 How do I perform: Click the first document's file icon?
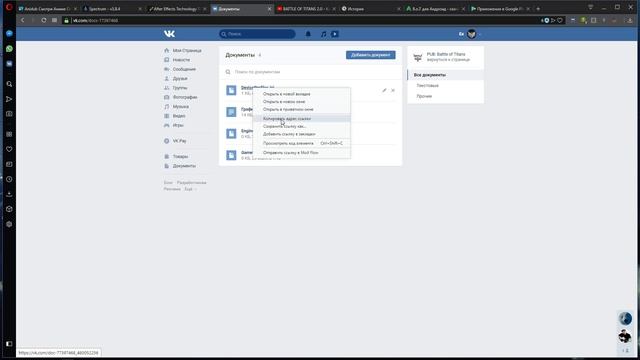231,90
